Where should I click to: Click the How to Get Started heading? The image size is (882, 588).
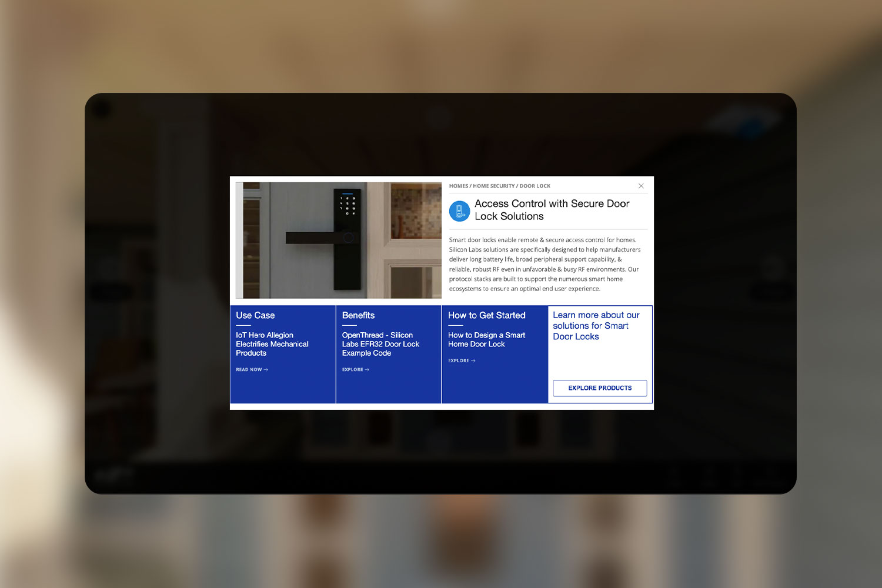pyautogui.click(x=486, y=315)
